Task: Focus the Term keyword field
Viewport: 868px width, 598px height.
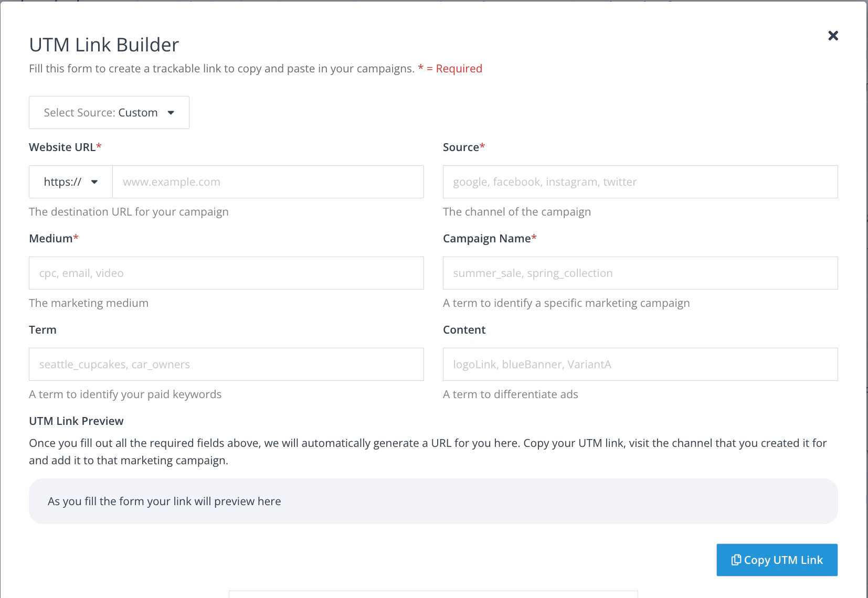Action: pyautogui.click(x=226, y=364)
